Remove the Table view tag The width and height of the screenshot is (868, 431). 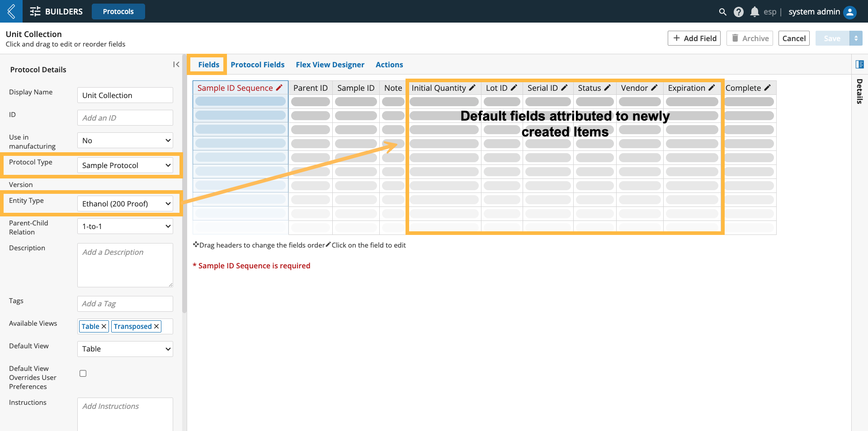click(x=104, y=326)
